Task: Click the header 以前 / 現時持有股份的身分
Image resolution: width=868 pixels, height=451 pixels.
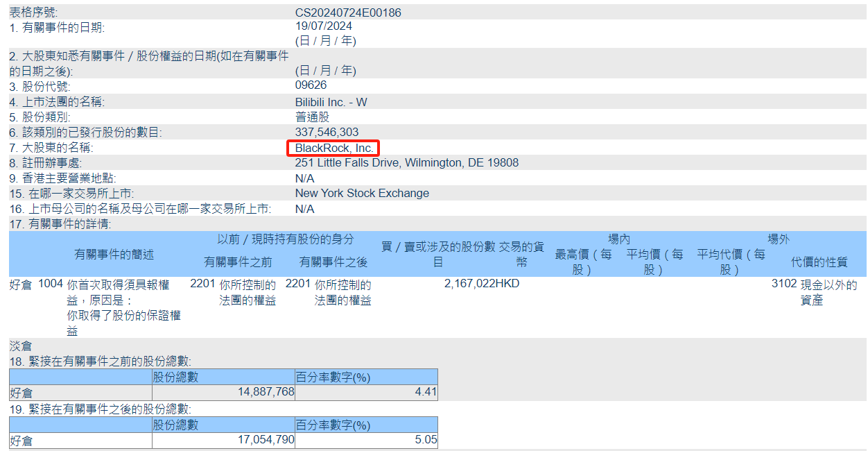Action: point(286,239)
